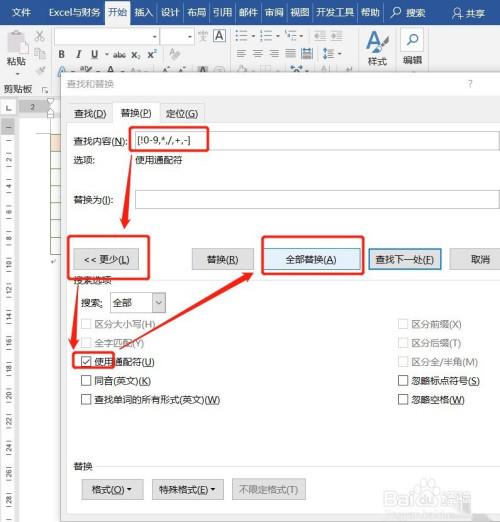Toggle Bold formatting
This screenshot has height=522, width=500.
tap(62, 54)
